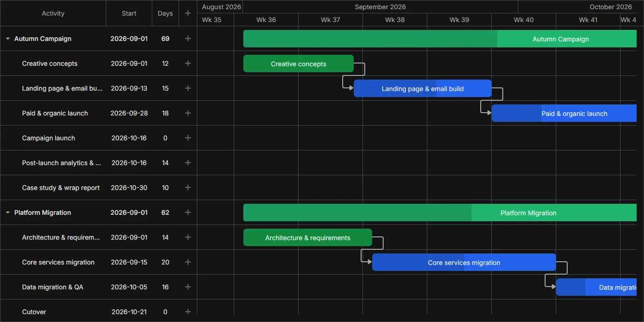
Task: Sort by the Days column header
Action: tap(165, 13)
